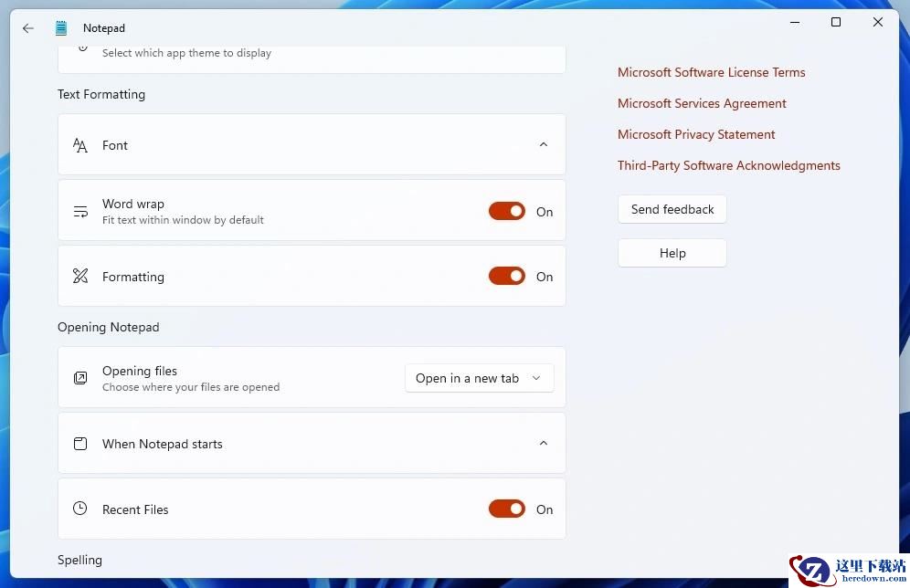
Task: Open Third-Party Software Acknowledgments link
Action: [728, 165]
